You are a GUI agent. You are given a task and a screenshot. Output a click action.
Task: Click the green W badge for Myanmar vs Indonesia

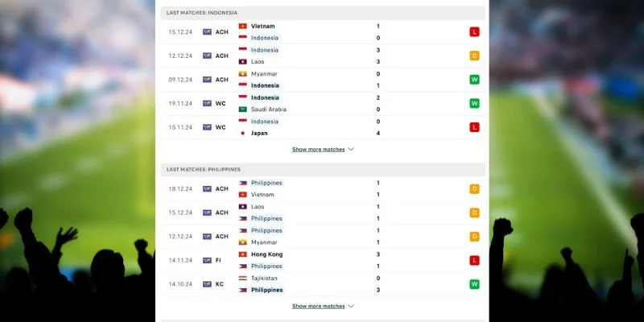click(475, 80)
